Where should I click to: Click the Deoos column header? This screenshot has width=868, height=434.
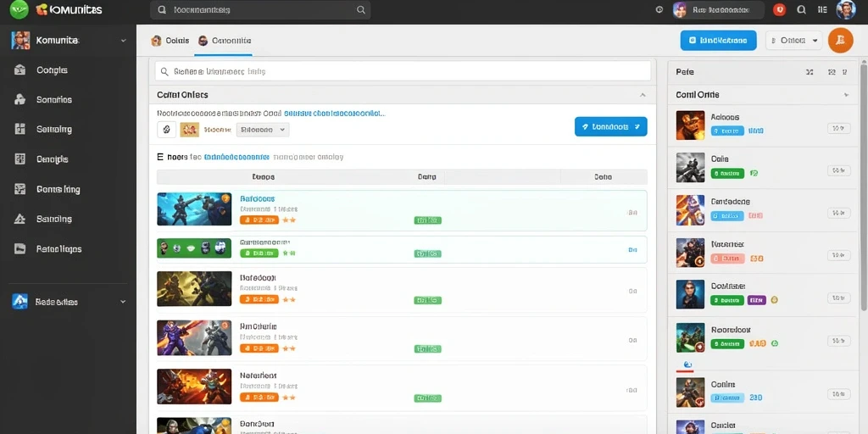point(264,177)
